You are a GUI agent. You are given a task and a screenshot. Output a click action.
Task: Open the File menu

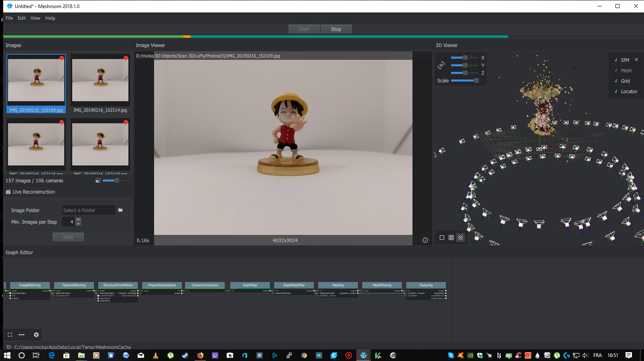(9, 18)
